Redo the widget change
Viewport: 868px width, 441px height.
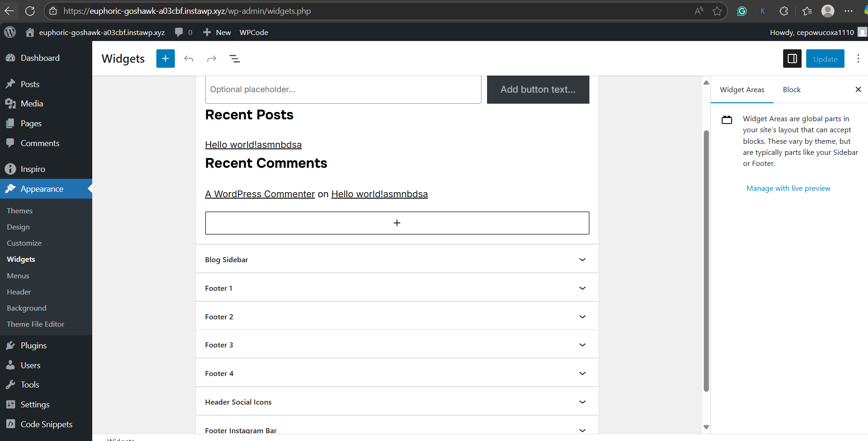click(x=212, y=59)
